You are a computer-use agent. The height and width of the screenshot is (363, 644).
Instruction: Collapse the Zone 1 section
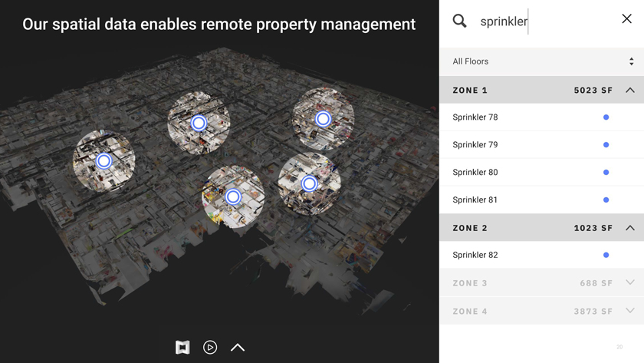pos(629,91)
